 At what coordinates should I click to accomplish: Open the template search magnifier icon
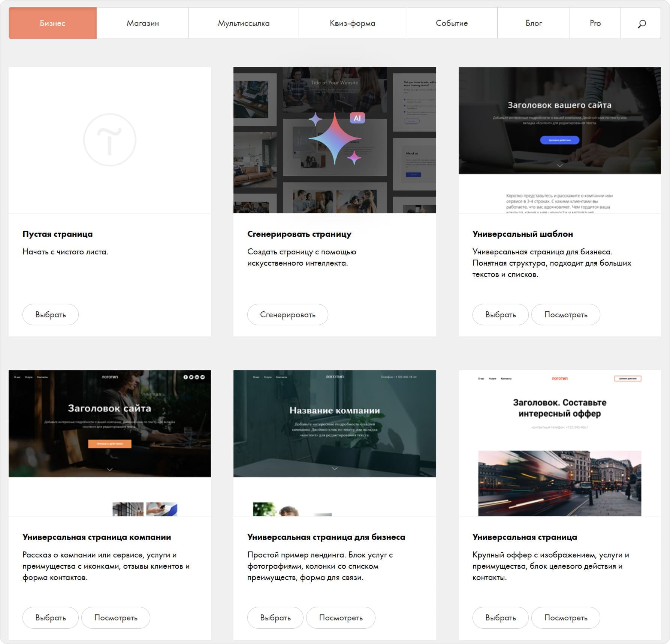pyautogui.click(x=641, y=24)
